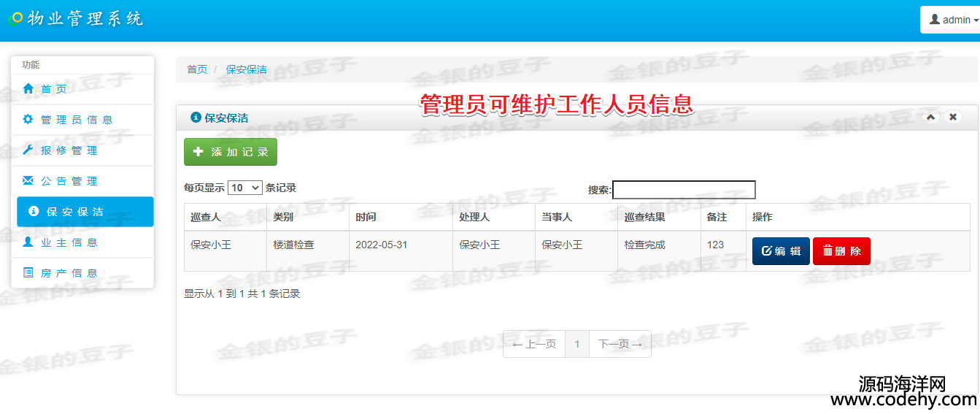The width and height of the screenshot is (980, 414).
Task: Click the 首页 breadcrumb link
Action: pos(197,69)
